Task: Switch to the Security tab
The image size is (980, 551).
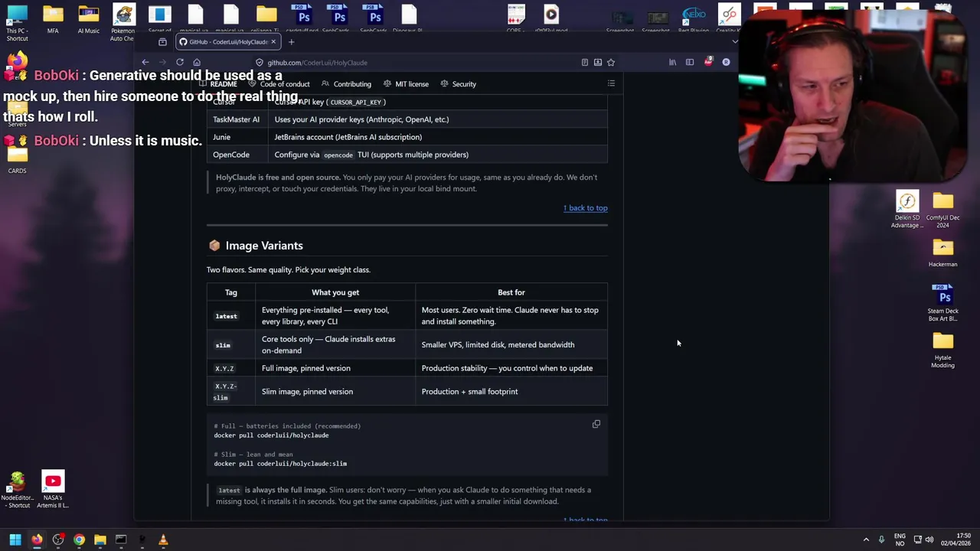Action: tap(459, 84)
